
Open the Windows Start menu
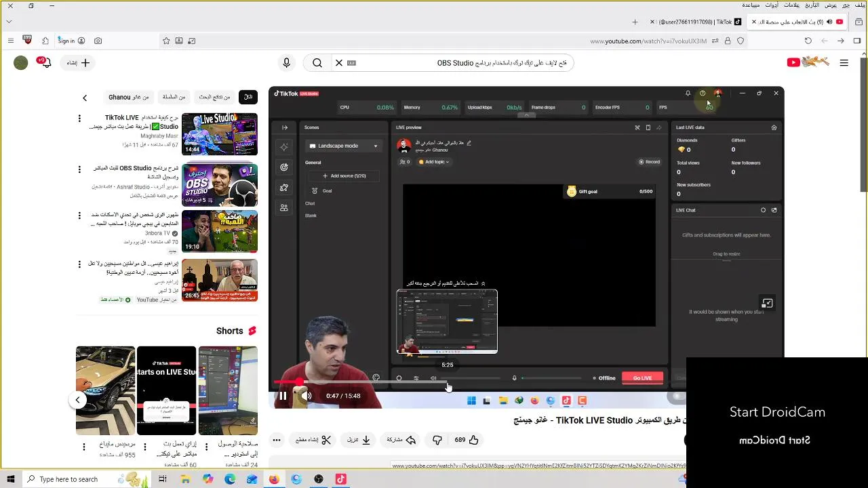click(10, 479)
